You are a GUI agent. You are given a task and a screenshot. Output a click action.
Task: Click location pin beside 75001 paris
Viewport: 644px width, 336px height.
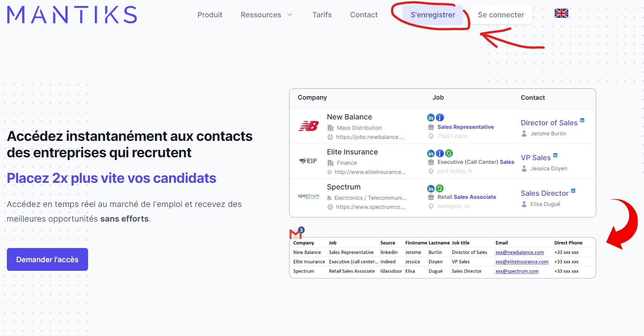tap(431, 136)
